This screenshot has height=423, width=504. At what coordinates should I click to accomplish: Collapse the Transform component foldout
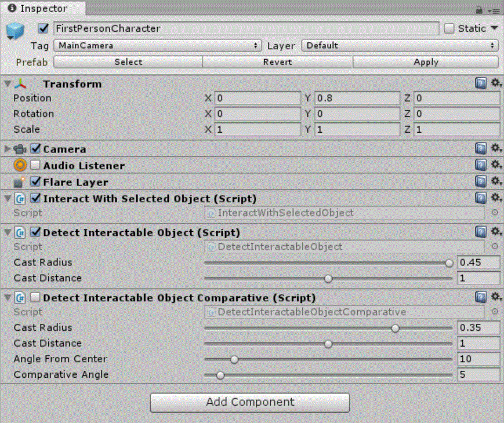(x=8, y=84)
